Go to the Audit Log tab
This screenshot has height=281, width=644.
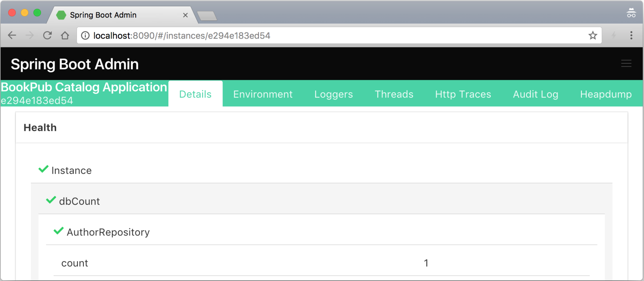(536, 94)
